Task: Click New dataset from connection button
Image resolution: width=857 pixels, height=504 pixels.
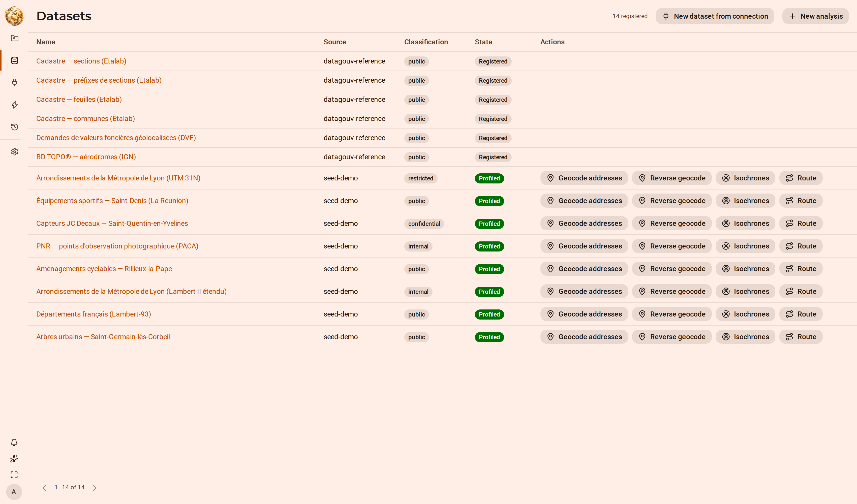Action: click(x=715, y=16)
